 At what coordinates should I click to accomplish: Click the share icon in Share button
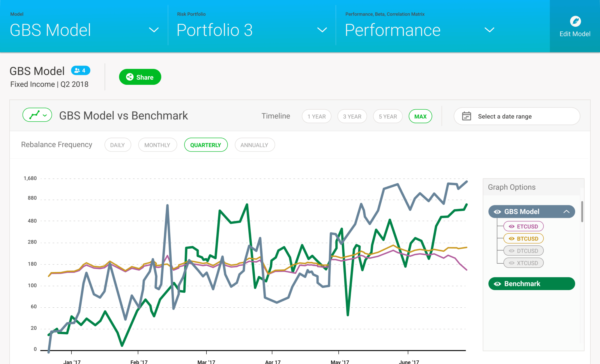[130, 77]
